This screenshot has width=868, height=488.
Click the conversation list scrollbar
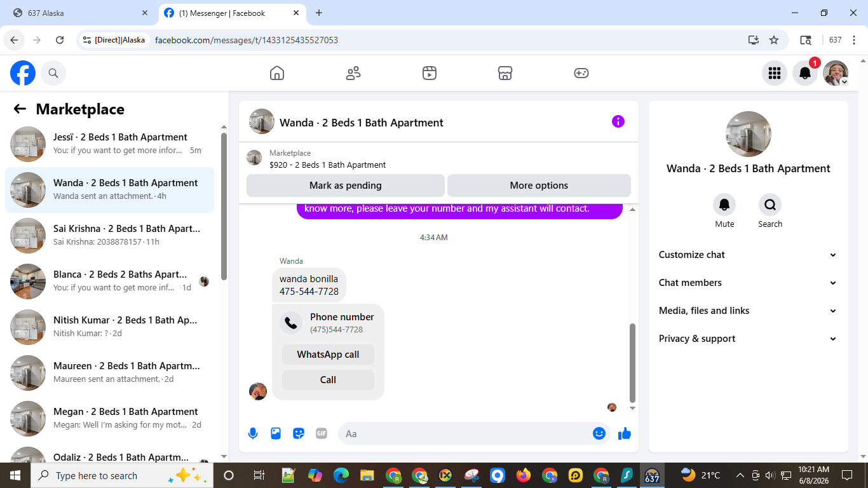pos(224,205)
